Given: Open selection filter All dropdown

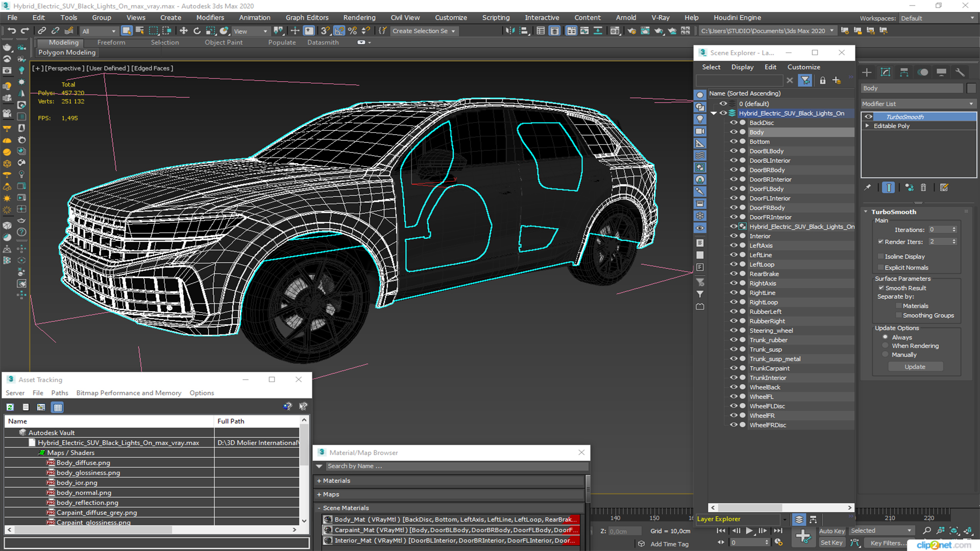Looking at the screenshot, I should coord(100,31).
